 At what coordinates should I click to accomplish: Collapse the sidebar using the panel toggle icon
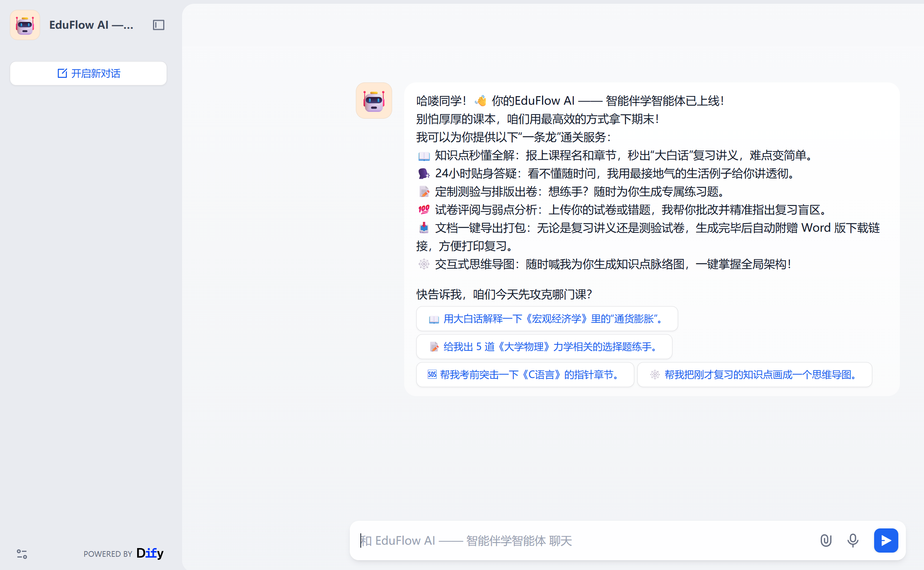[x=158, y=25]
